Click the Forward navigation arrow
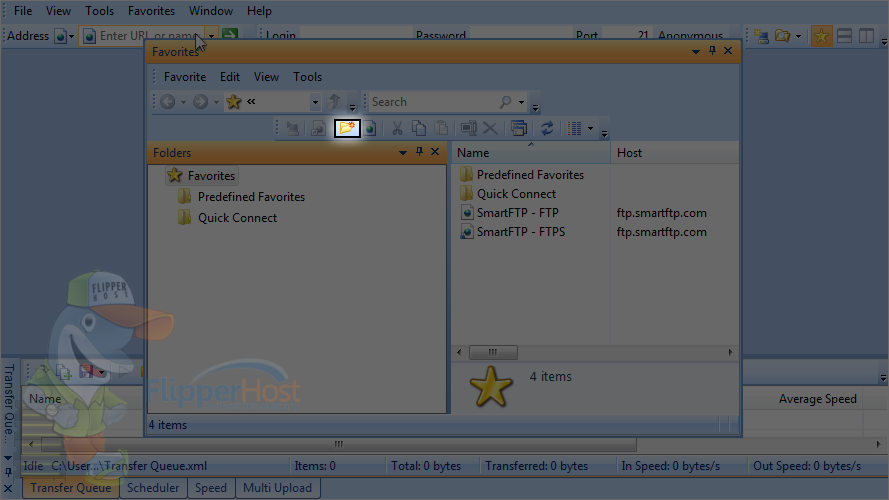This screenshot has width=889, height=500. coord(200,102)
